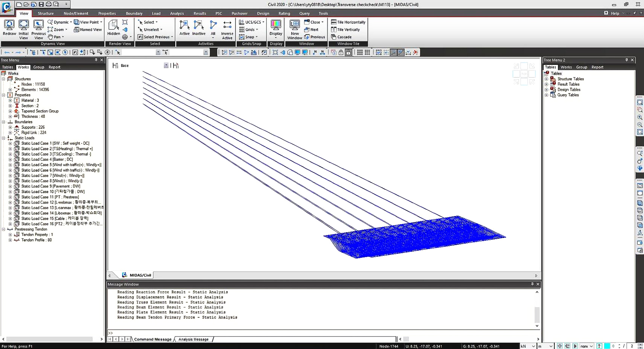The image size is (644, 349).
Task: Click the Print icon in title bar
Action: tap(49, 4)
